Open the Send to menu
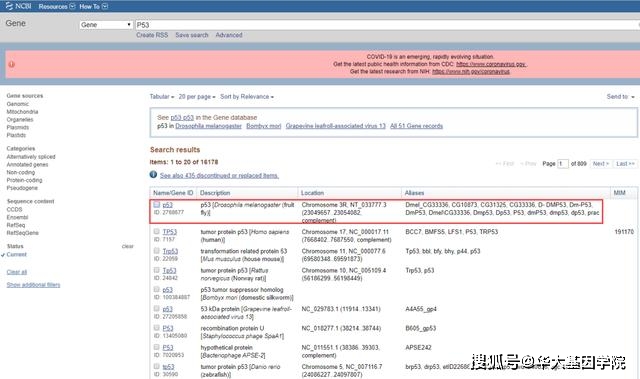The height and width of the screenshot is (379, 640). pyautogui.click(x=620, y=97)
